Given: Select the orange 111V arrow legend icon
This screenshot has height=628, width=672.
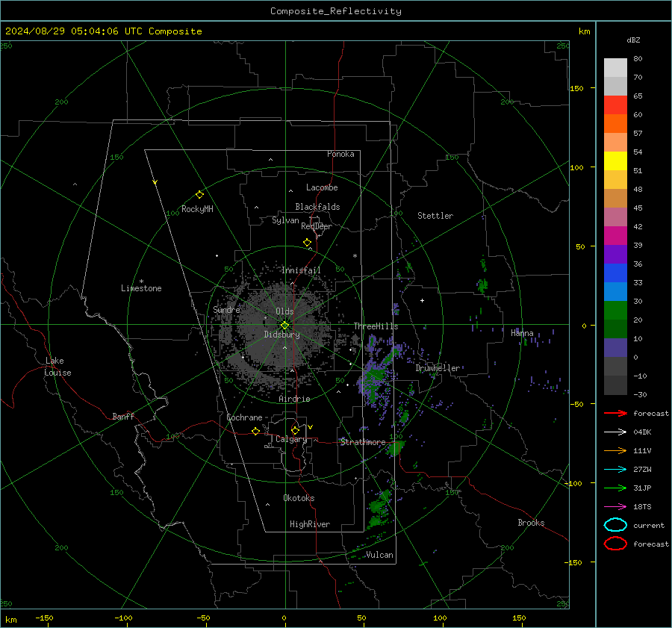Looking at the screenshot, I should 615,450.
